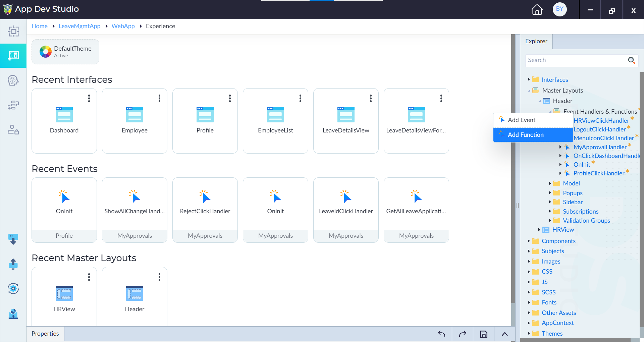Expand the Interfaces folder in Explorer
The image size is (644, 342).
(x=529, y=79)
